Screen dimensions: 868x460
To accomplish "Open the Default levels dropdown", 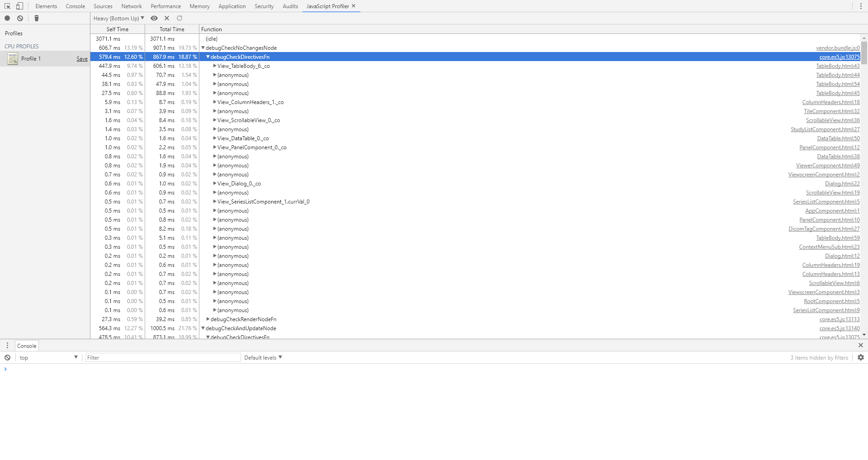I will pyautogui.click(x=263, y=357).
